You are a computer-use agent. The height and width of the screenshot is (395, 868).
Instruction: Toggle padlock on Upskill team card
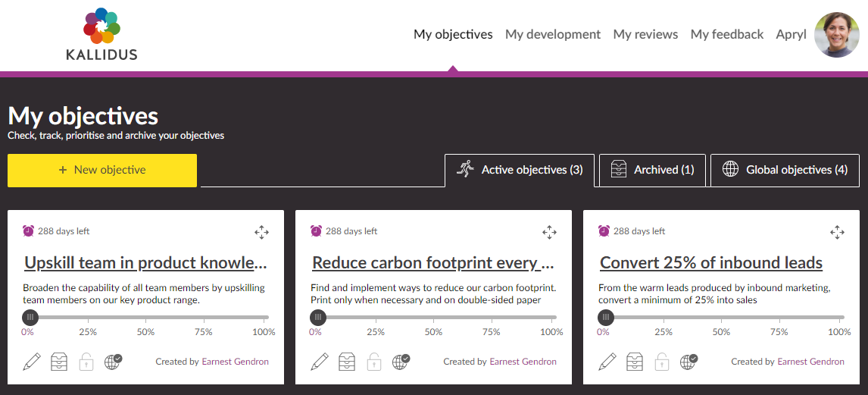pos(86,362)
